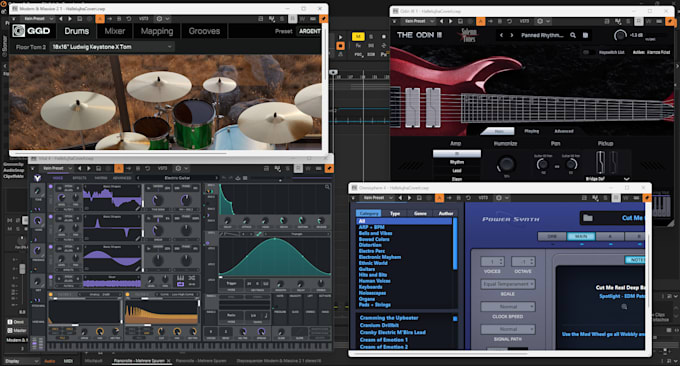This screenshot has height=366, width=680.
Task: Toggle Vital oscillator 1 on/off dot
Action: click(51, 186)
